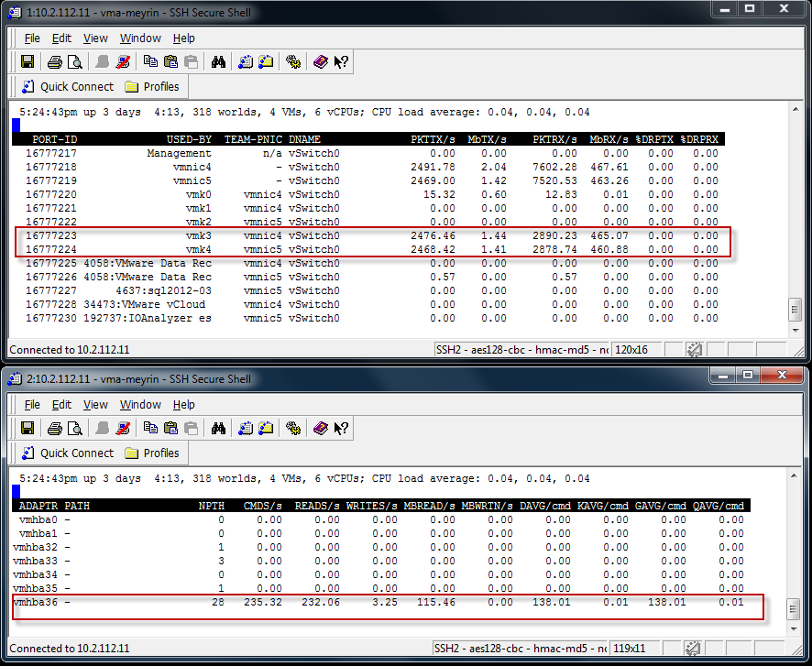Click Print icon in bottom window toolbar

click(x=55, y=429)
